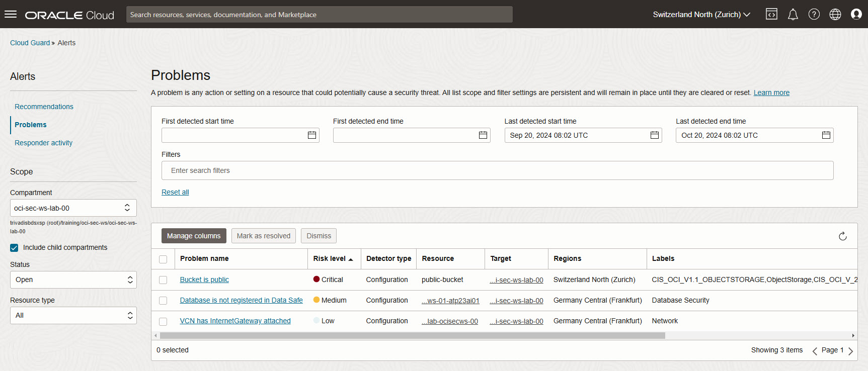Image resolution: width=868 pixels, height=371 pixels.
Task: Sort by Problem name column
Action: click(204, 258)
